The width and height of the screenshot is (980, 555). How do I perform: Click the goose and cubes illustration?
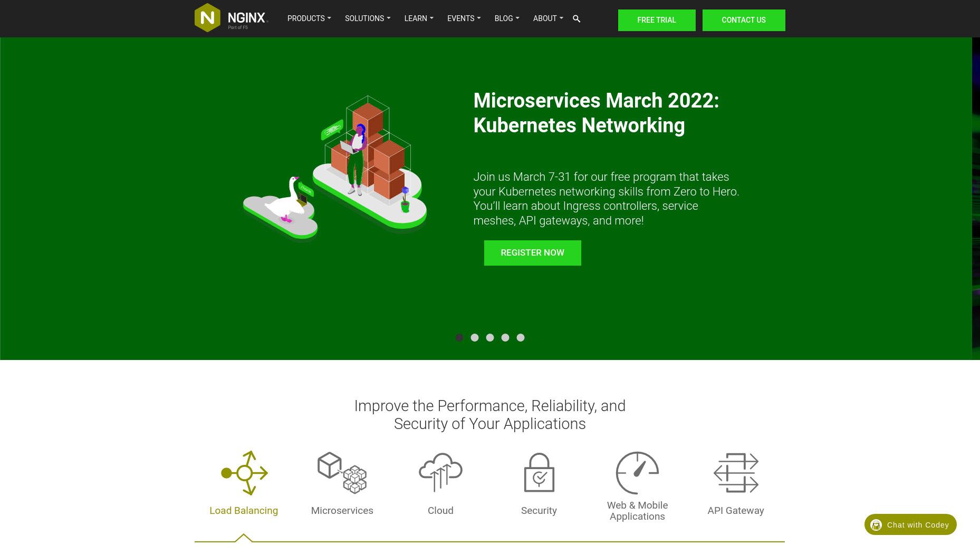335,168
